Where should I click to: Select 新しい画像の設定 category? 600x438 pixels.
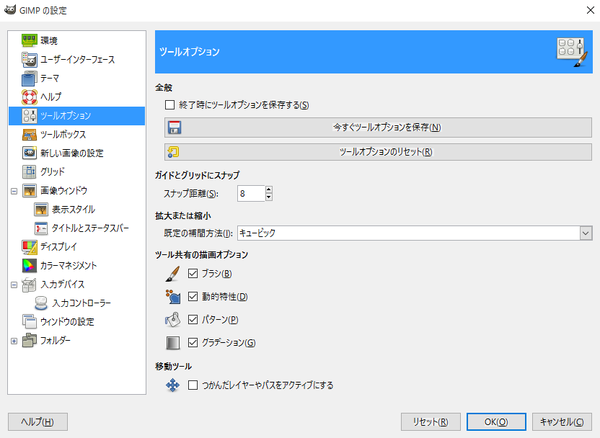point(72,153)
